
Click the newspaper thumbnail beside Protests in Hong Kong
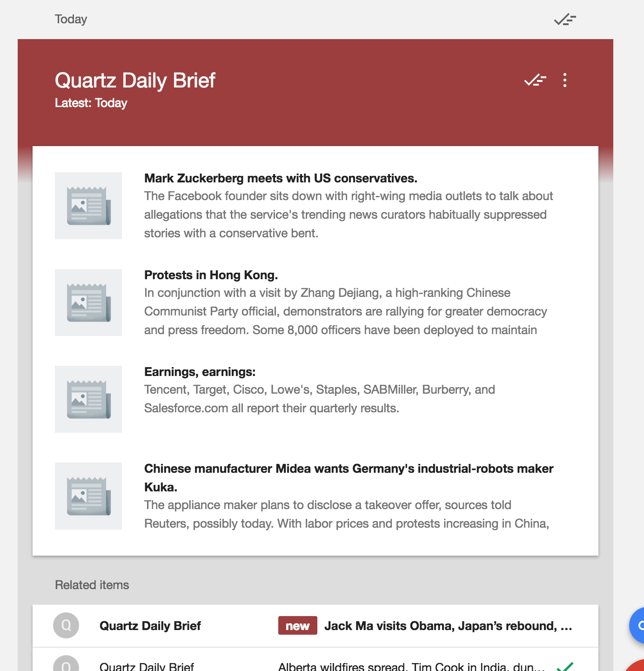(88, 302)
